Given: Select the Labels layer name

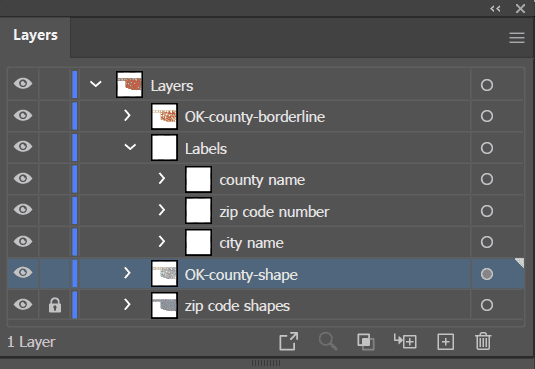Looking at the screenshot, I should pyautogui.click(x=206, y=148).
